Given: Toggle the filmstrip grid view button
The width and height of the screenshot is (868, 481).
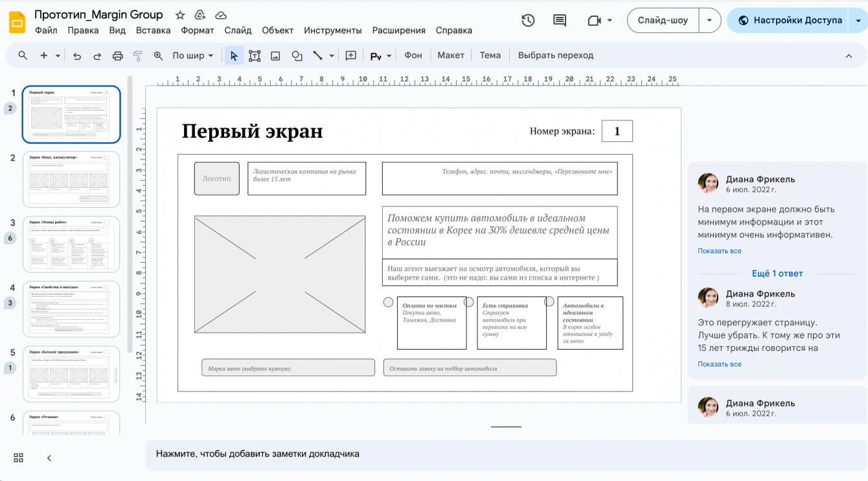Looking at the screenshot, I should pos(18,458).
